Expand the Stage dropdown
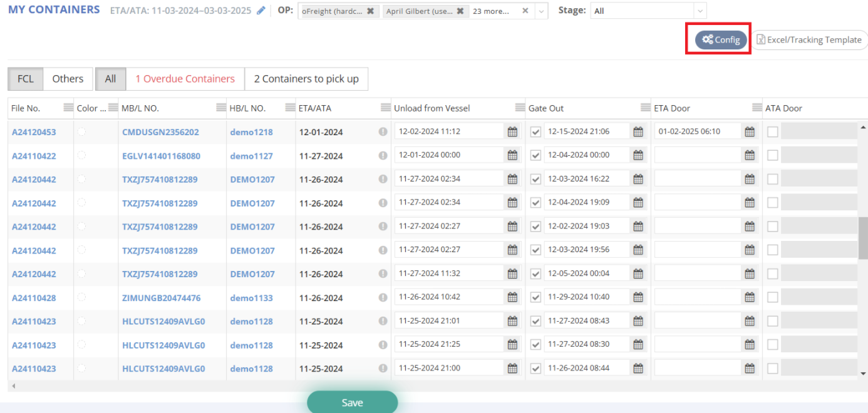Image resolution: width=868 pixels, height=413 pixels. 700,11
